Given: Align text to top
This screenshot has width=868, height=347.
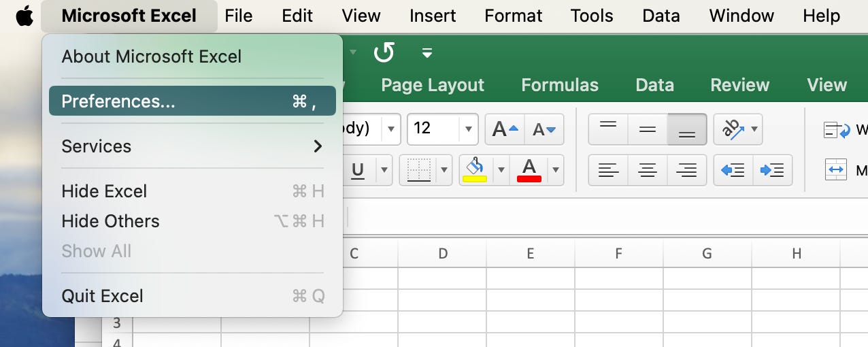Looking at the screenshot, I should pos(608,129).
